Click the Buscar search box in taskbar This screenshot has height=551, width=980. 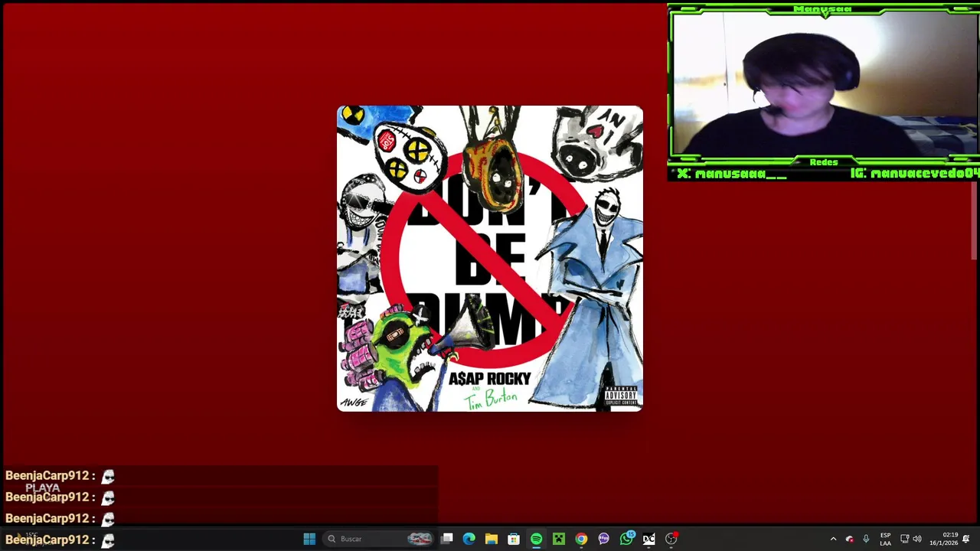[379, 539]
